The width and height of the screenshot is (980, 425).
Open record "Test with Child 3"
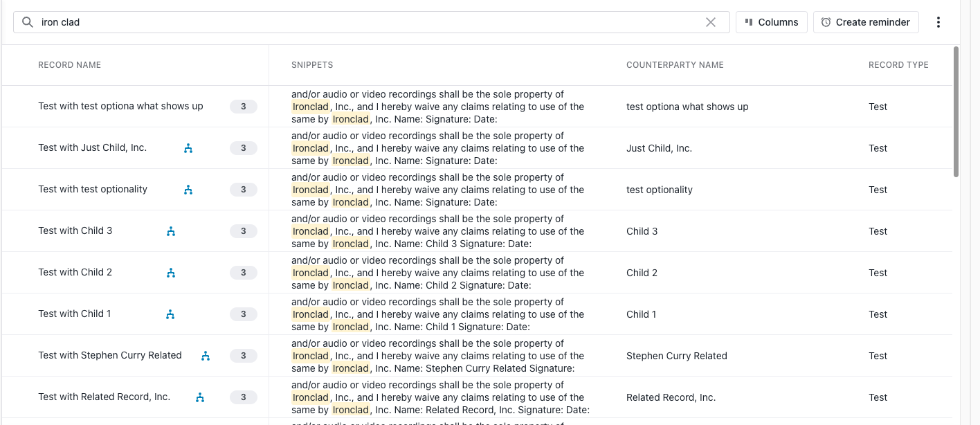pyautogui.click(x=75, y=230)
